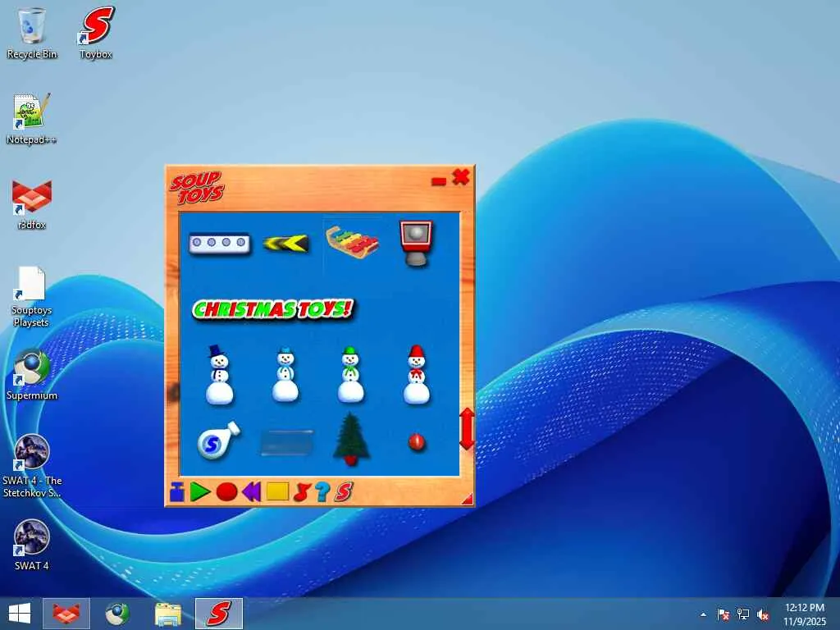This screenshot has height=630, width=840.
Task: Click the Soup Toys taskbar button
Action: click(218, 614)
